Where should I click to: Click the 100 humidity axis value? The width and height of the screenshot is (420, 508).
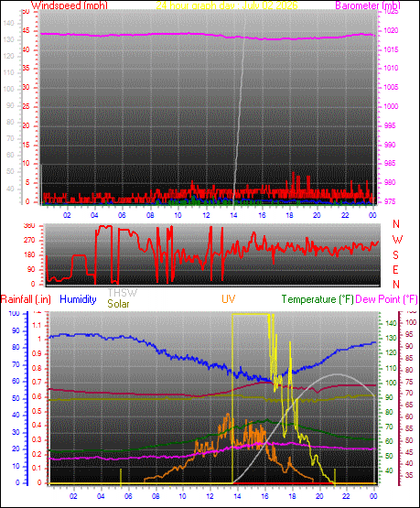tap(15, 314)
